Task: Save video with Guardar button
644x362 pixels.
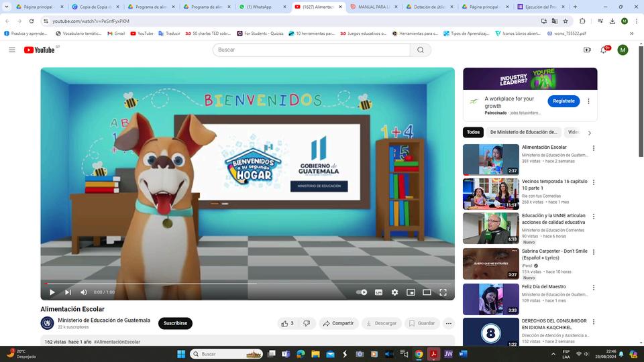Action: [x=422, y=323]
